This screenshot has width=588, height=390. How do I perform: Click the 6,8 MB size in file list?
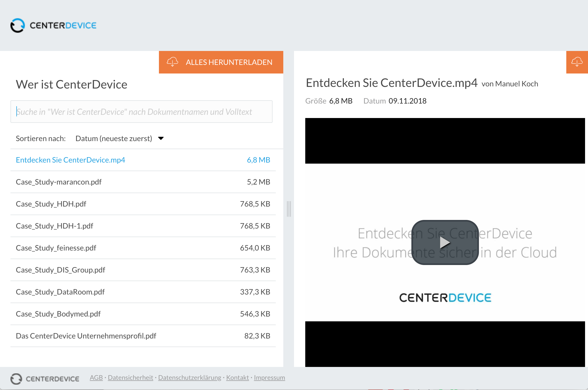(258, 160)
